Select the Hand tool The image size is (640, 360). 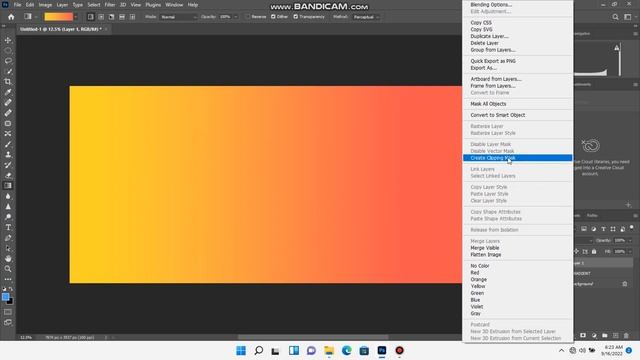[8, 259]
